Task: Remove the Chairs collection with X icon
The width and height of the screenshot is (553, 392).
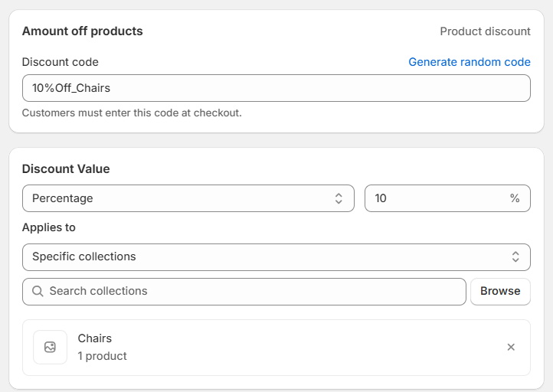Action: click(x=511, y=347)
